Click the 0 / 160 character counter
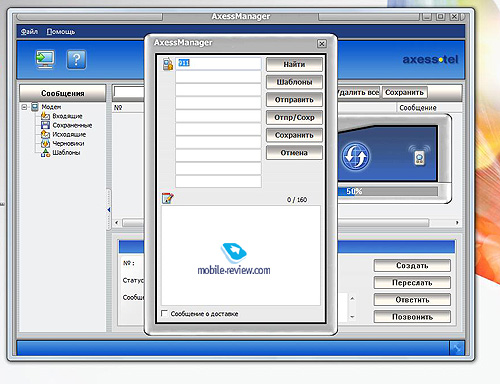The height and width of the screenshot is (384, 500). 297,200
